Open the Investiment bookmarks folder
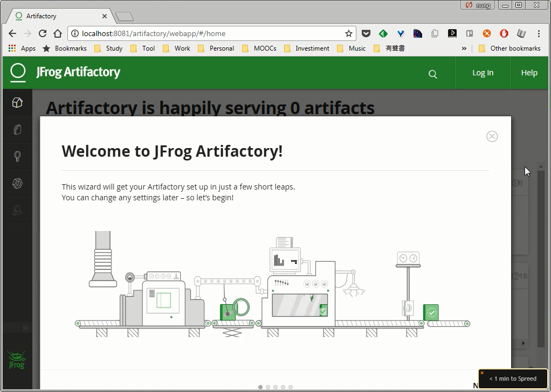The width and height of the screenshot is (551, 392). click(x=307, y=48)
